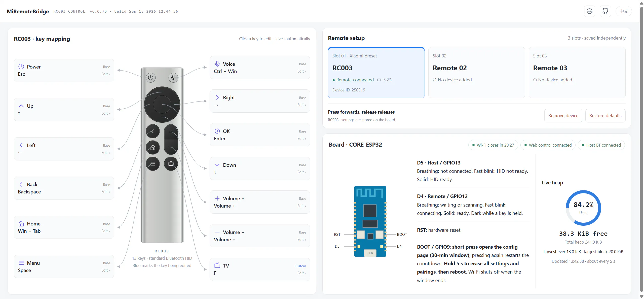Viewport: 644px width, 299px height.
Task: Expand Edit for the Voice key
Action: click(301, 71)
